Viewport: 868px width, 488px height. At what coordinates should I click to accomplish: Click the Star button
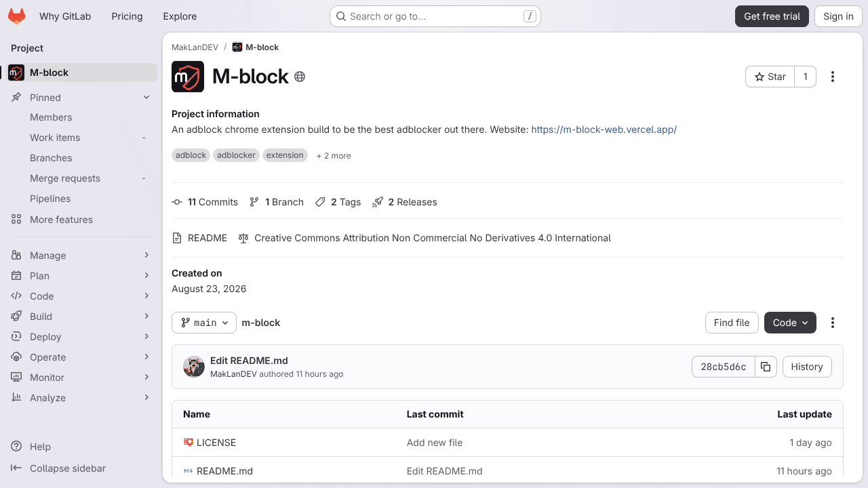pos(770,77)
